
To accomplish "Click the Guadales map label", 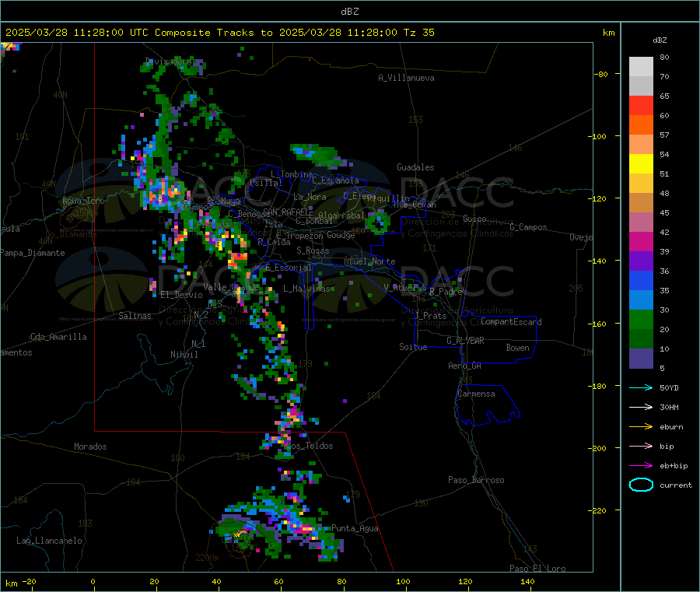I will tap(415, 167).
